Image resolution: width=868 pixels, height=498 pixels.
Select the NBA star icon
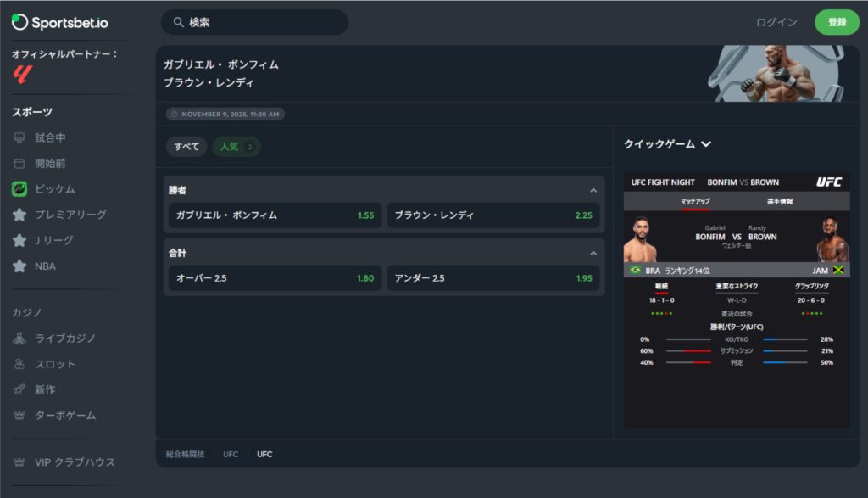click(x=19, y=266)
